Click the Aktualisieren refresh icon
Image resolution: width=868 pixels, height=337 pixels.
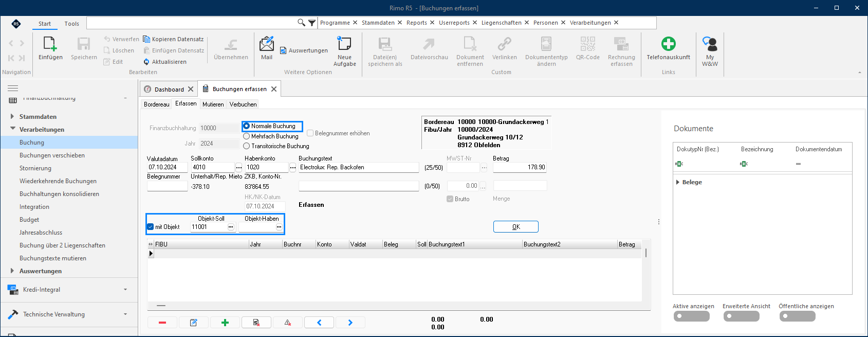(146, 62)
